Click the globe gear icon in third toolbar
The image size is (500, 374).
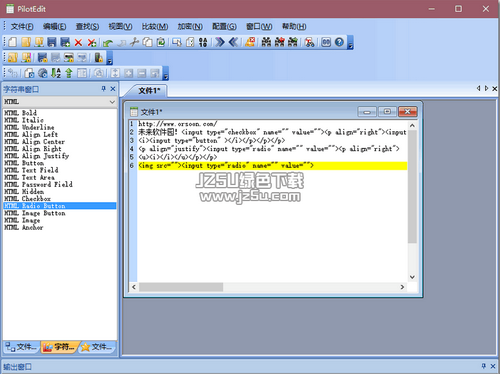pyautogui.click(x=43, y=73)
